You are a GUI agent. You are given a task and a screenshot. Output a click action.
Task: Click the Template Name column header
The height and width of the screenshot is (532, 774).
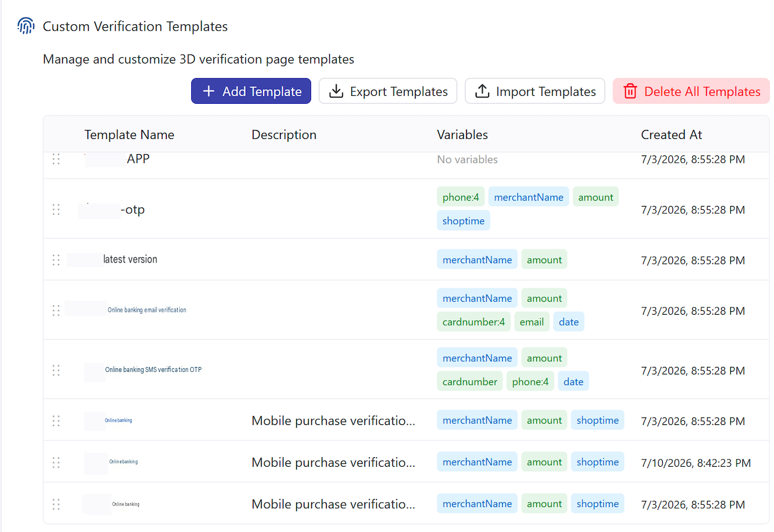tap(129, 135)
